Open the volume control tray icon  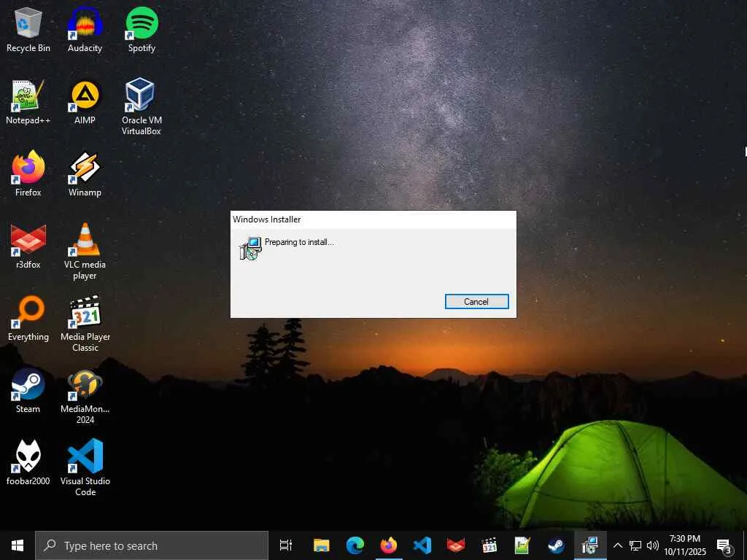tap(652, 545)
